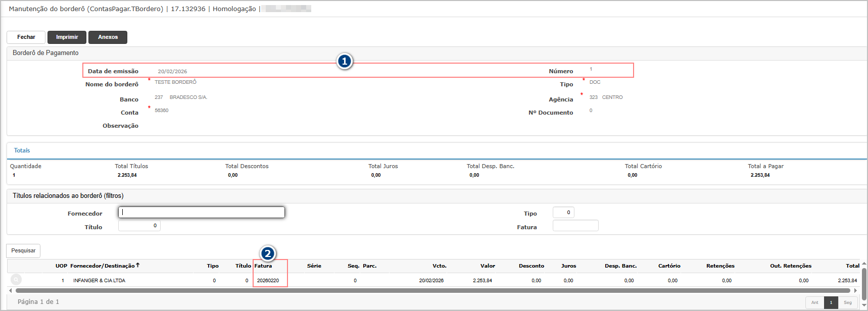Open the Anexos attachments
Image resolution: width=868 pixels, height=311 pixels.
[x=108, y=37]
